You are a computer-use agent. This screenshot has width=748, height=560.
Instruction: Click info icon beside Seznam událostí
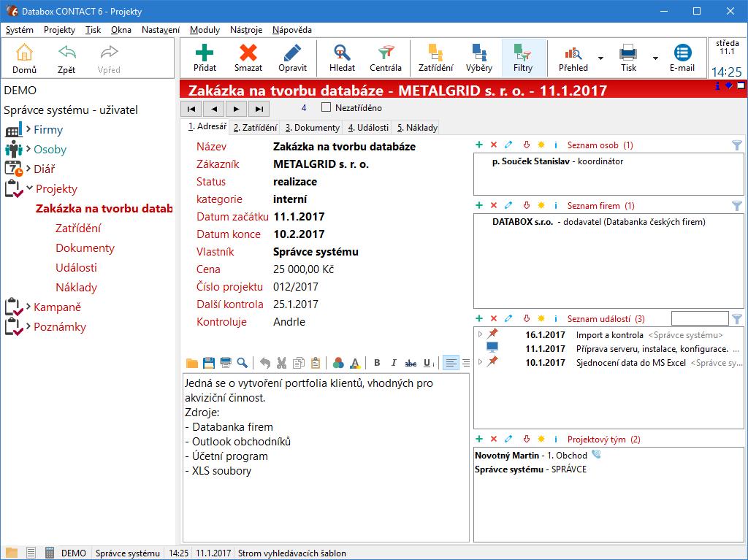coord(556,318)
